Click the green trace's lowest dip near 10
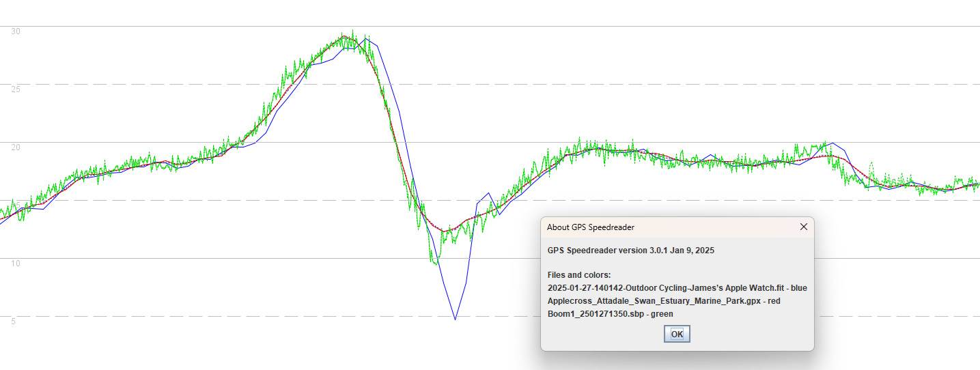This screenshot has width=980, height=370. (x=434, y=261)
